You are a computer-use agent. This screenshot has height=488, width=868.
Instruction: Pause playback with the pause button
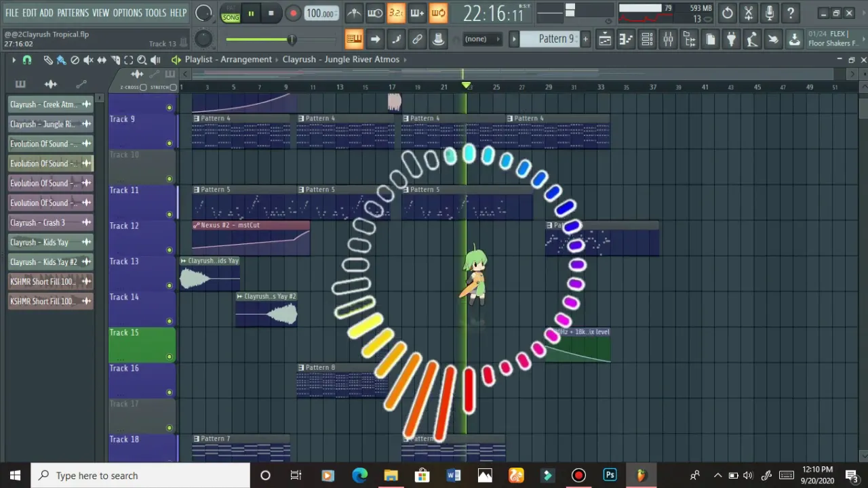pos(251,14)
